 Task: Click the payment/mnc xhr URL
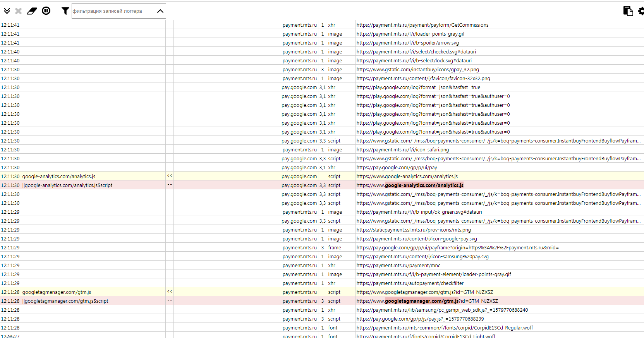click(x=398, y=266)
